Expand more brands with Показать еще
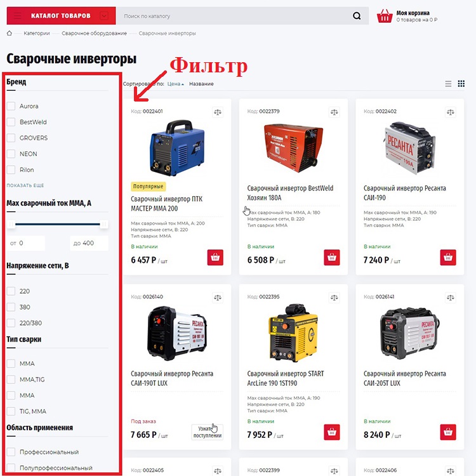 tap(25, 185)
